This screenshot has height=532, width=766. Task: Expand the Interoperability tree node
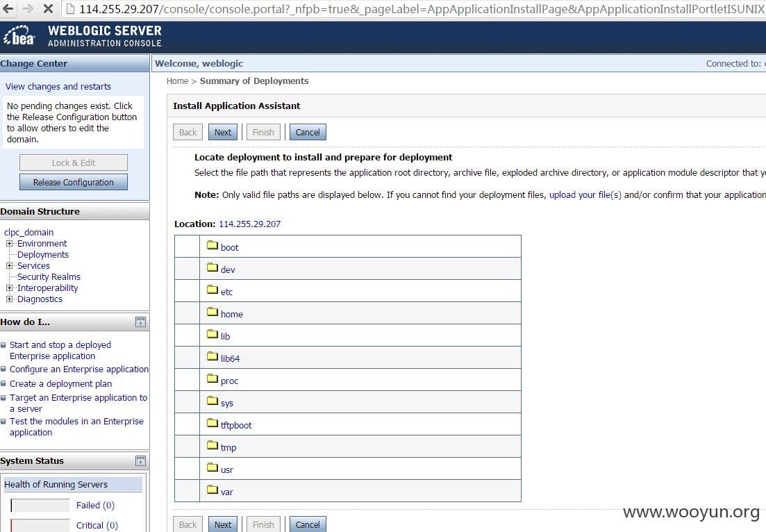pyautogui.click(x=9, y=288)
